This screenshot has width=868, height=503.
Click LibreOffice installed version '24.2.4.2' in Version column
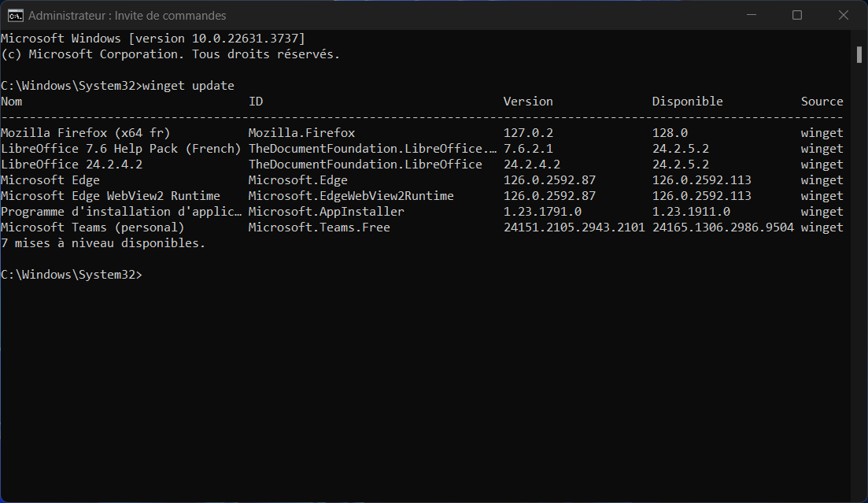tap(532, 165)
